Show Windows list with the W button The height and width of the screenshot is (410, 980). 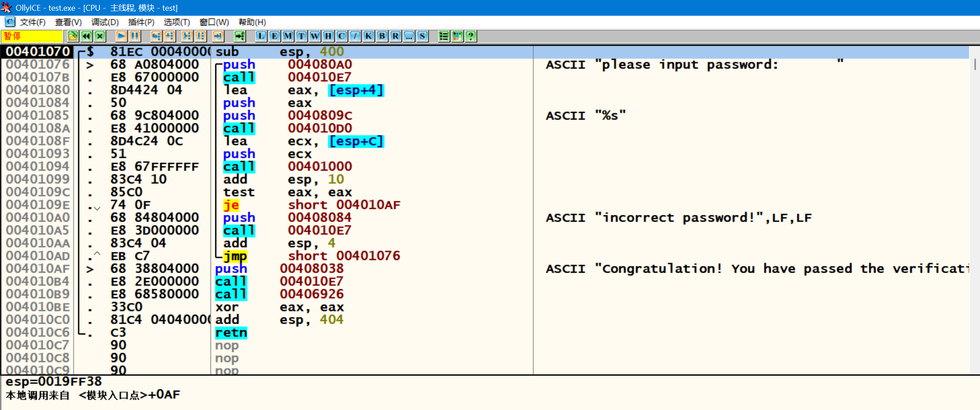point(315,36)
